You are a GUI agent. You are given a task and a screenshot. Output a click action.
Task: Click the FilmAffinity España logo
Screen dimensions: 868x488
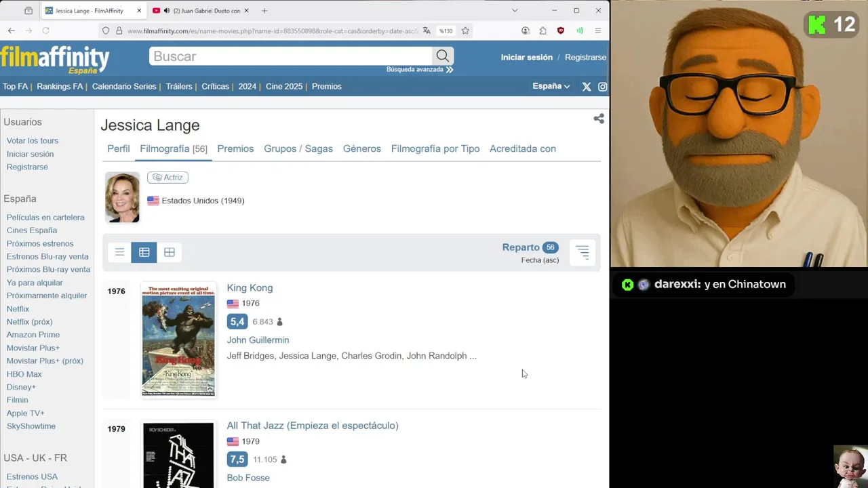pyautogui.click(x=55, y=60)
